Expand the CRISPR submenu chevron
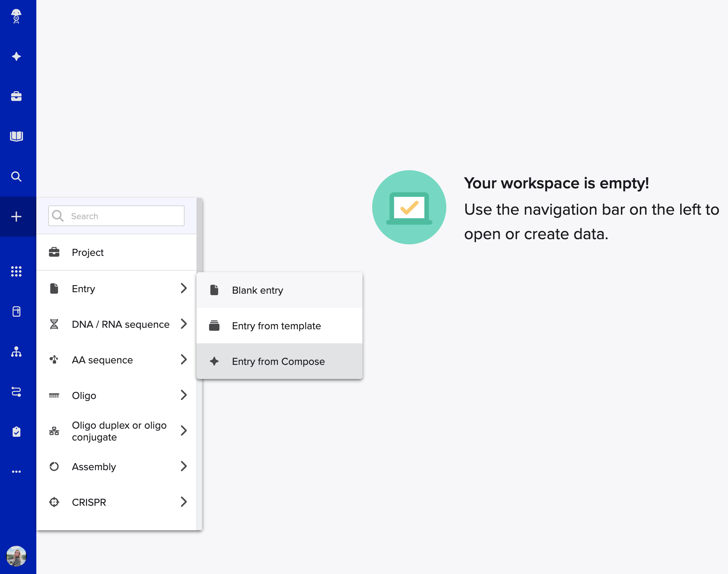 tap(183, 502)
